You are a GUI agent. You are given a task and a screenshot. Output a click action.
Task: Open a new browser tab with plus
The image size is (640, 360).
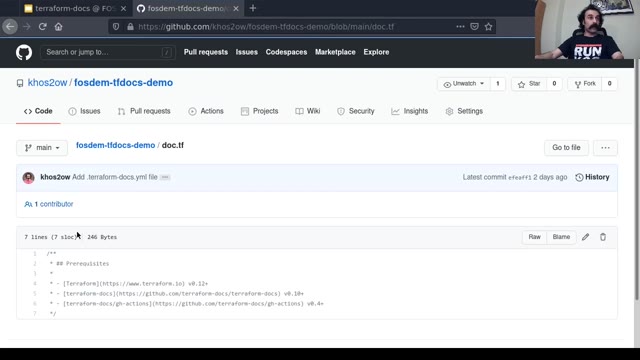pos(253,8)
